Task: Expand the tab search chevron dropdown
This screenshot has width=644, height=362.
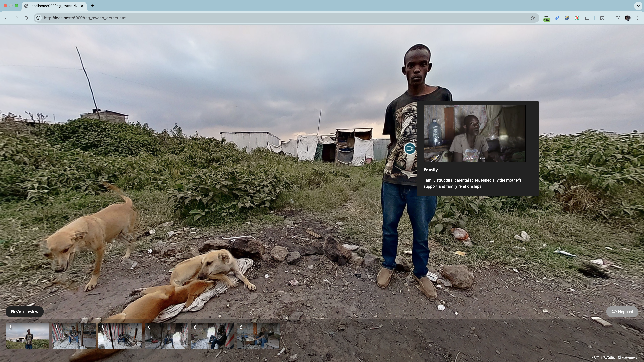Action: (638, 5)
